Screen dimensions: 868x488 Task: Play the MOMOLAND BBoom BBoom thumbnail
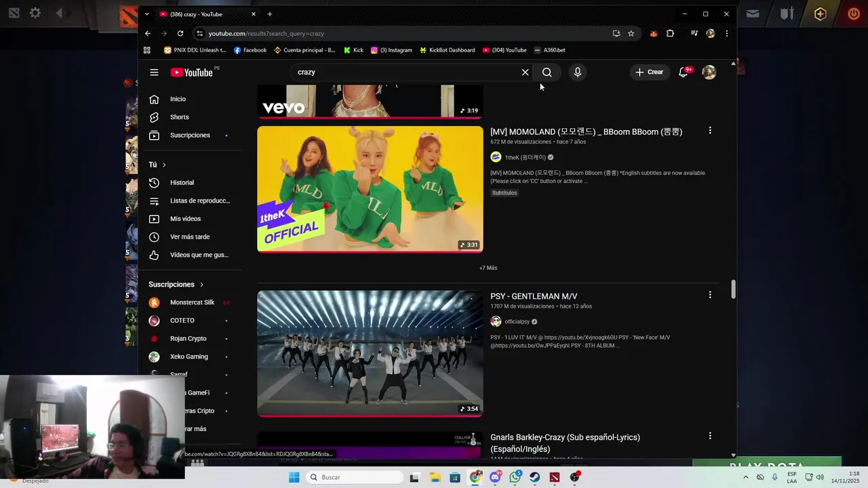[370, 189]
